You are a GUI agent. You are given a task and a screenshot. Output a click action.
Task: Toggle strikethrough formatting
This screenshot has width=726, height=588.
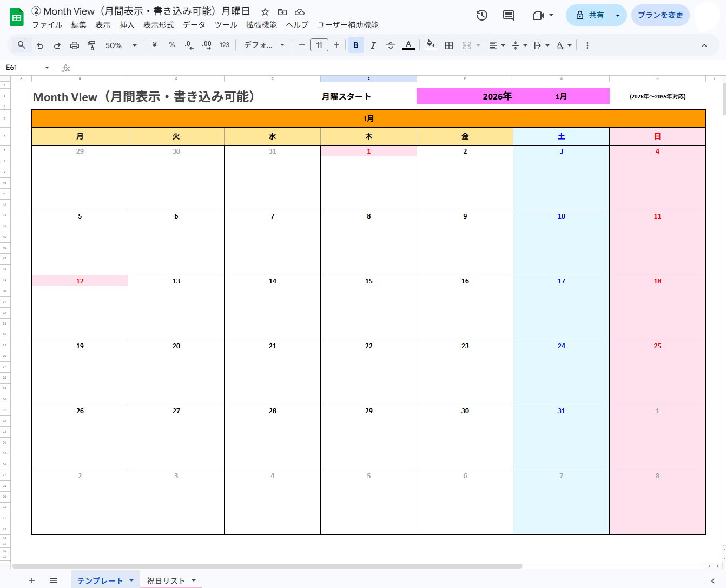[391, 45]
